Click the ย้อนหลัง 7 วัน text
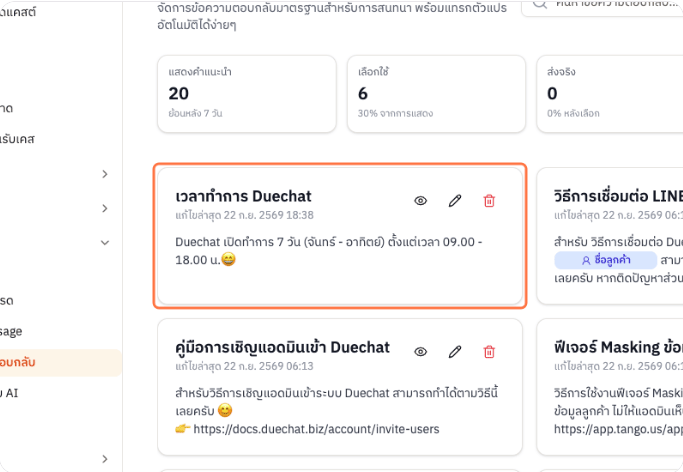Screen dimensions: 683x472 [195, 113]
